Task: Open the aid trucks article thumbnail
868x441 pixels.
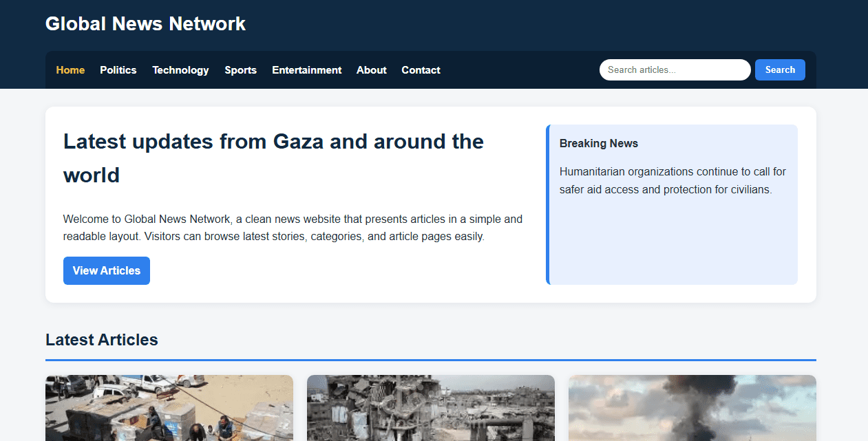Action: pyautogui.click(x=169, y=408)
